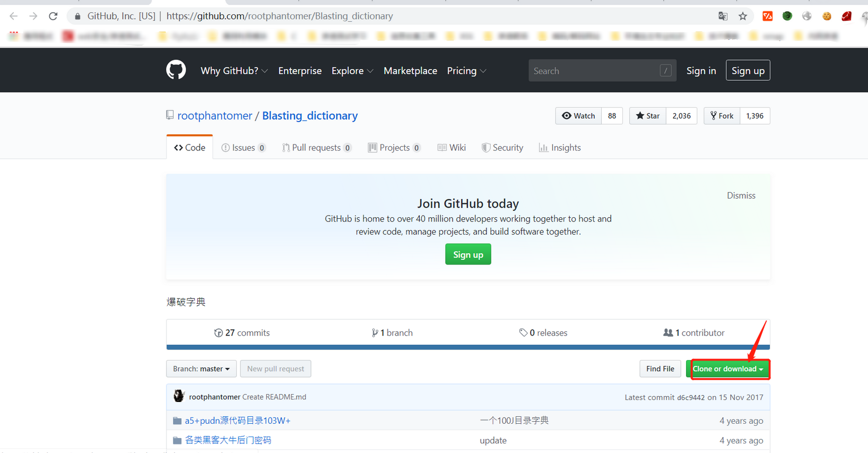This screenshot has width=868, height=453.
Task: Open the Enterprise page
Action: pos(300,71)
